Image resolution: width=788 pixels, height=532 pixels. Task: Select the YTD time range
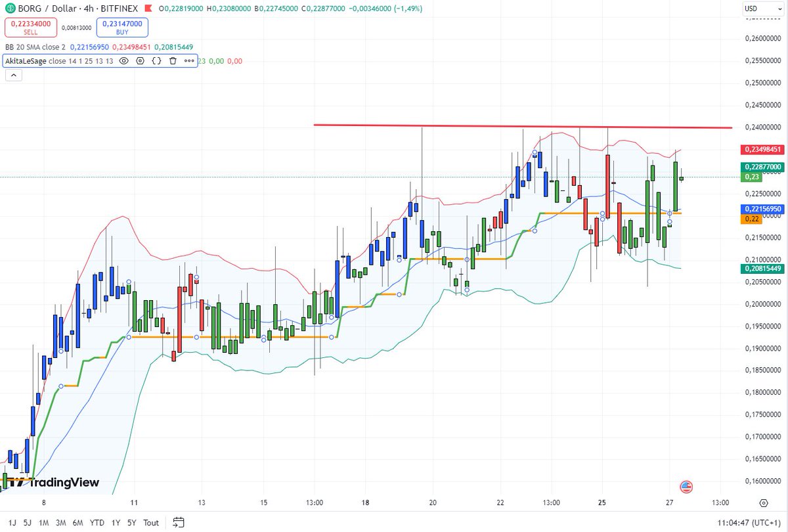[97, 523]
